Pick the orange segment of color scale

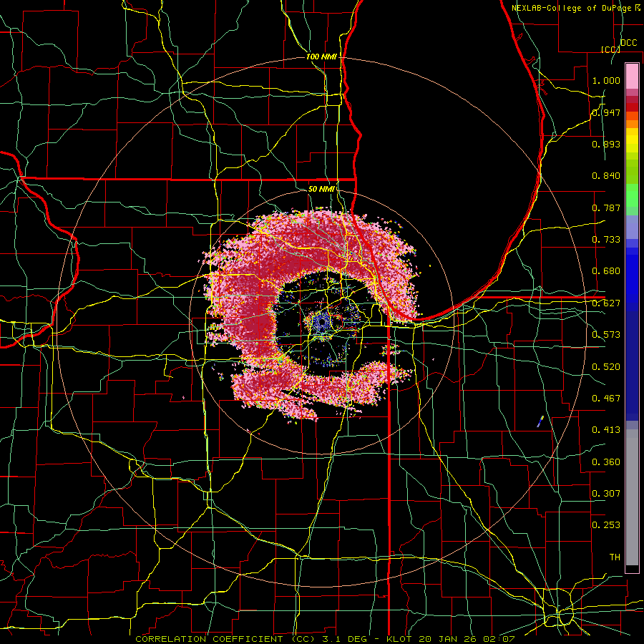pyautogui.click(x=632, y=124)
